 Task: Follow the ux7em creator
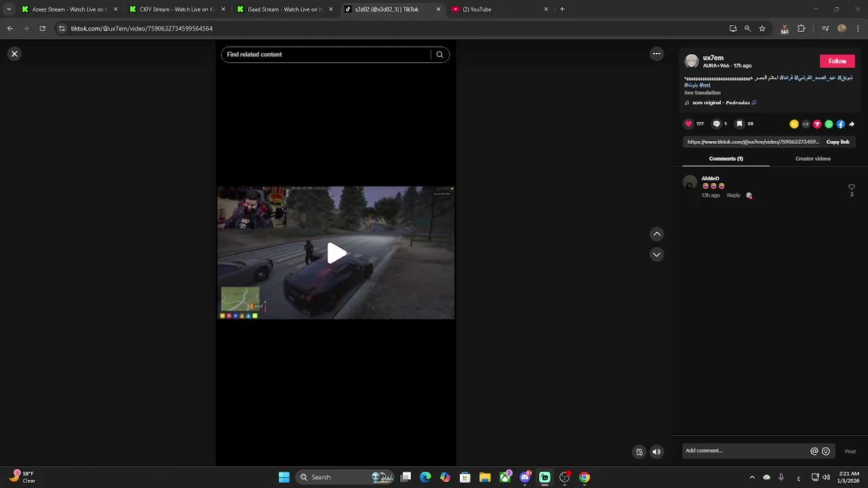[x=837, y=61]
